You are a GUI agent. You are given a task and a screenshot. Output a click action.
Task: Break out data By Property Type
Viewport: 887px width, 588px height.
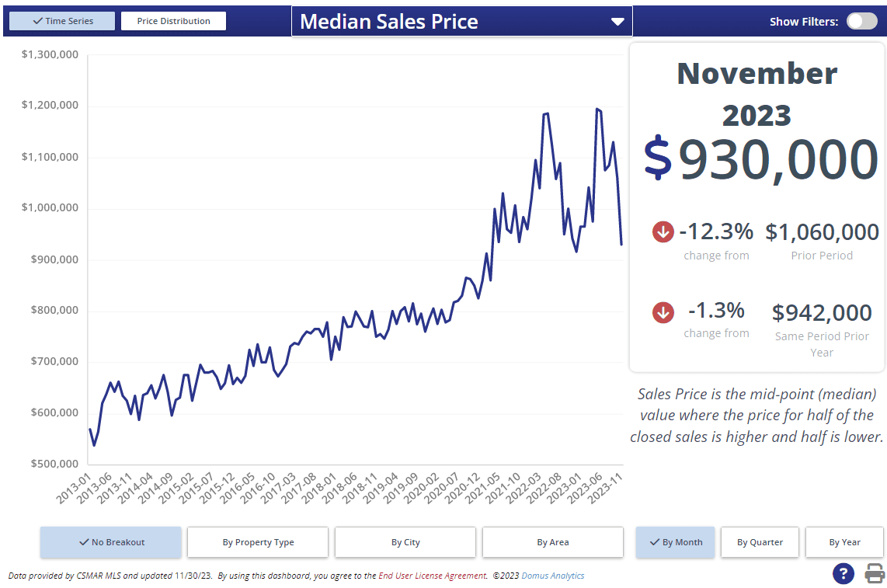pyautogui.click(x=258, y=542)
